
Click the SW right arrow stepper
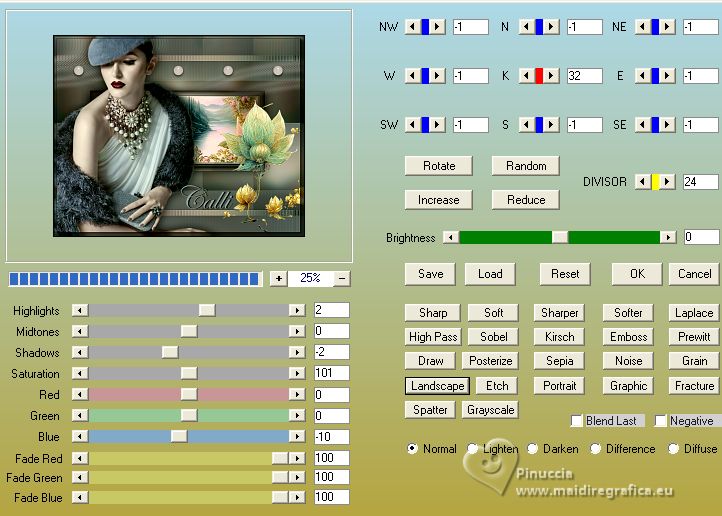(437, 124)
